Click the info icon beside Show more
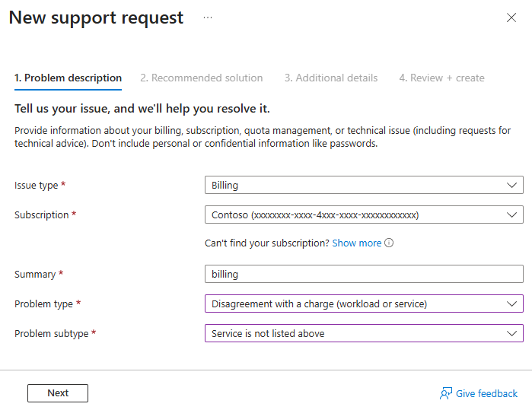The image size is (532, 410). (389, 243)
